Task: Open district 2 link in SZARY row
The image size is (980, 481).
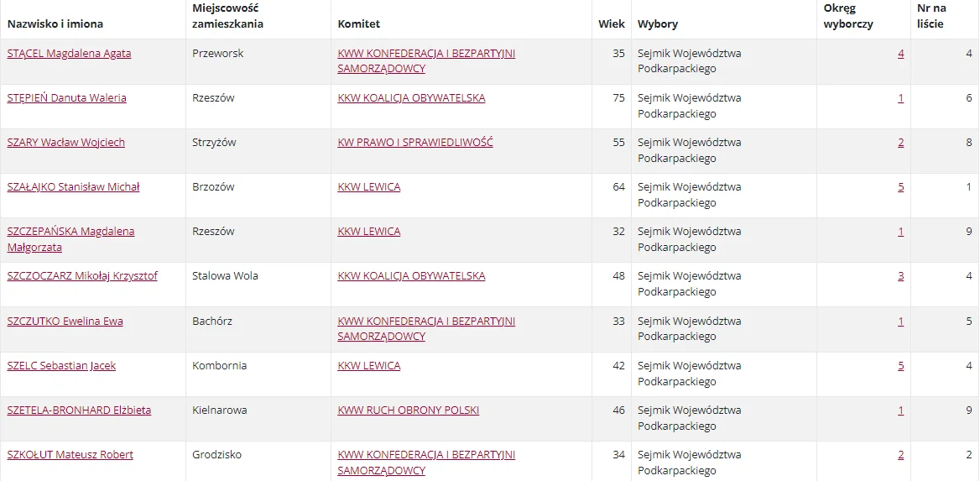Action: [900, 143]
